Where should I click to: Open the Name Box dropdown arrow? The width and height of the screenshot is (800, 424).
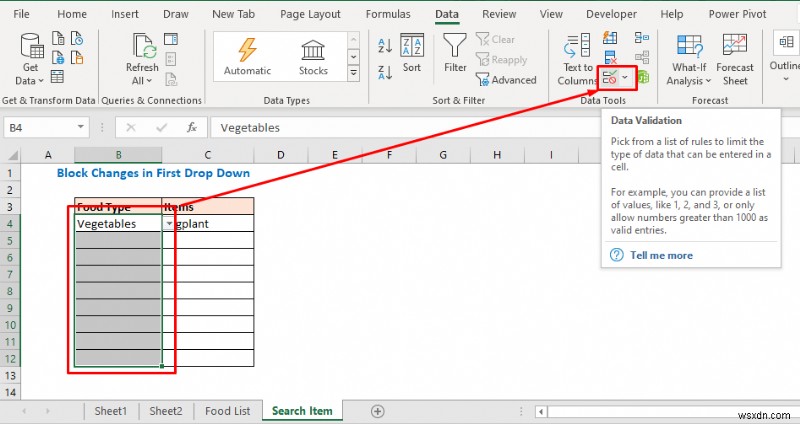pos(81,127)
